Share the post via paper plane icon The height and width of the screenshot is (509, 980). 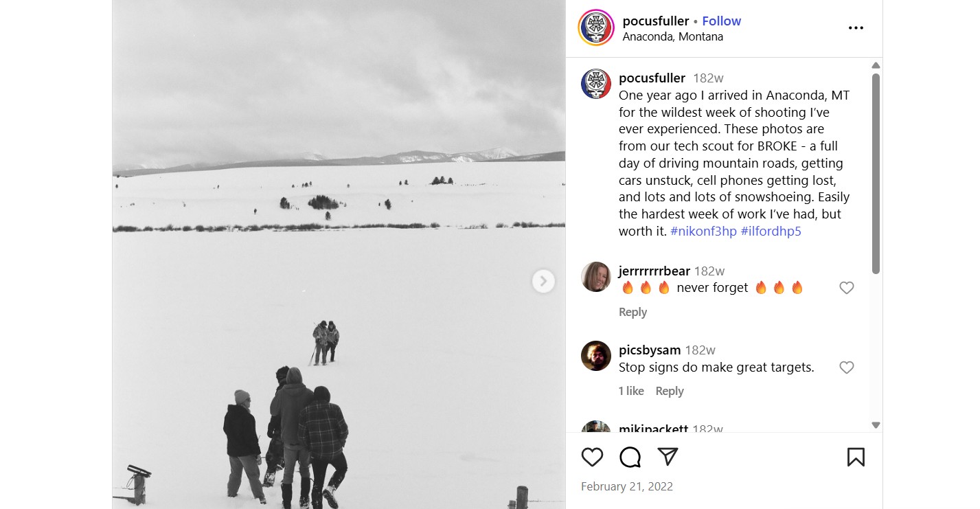click(x=668, y=457)
